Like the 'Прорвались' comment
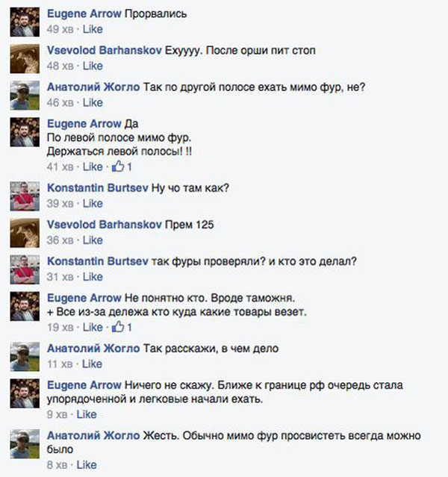Screen dimensions: 448x477 pyautogui.click(x=93, y=29)
